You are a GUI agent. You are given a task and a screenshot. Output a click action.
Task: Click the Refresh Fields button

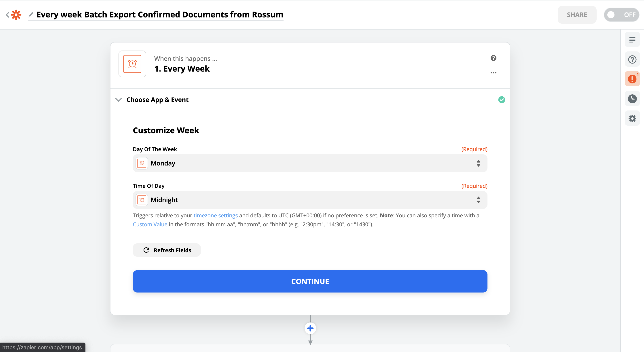[167, 250]
